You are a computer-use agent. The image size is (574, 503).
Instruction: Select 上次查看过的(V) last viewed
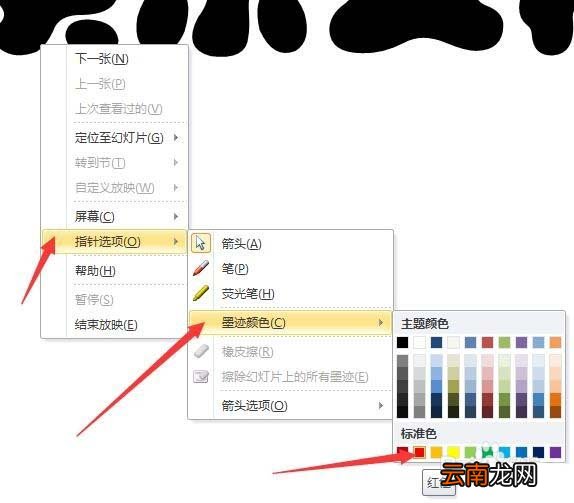point(115,109)
